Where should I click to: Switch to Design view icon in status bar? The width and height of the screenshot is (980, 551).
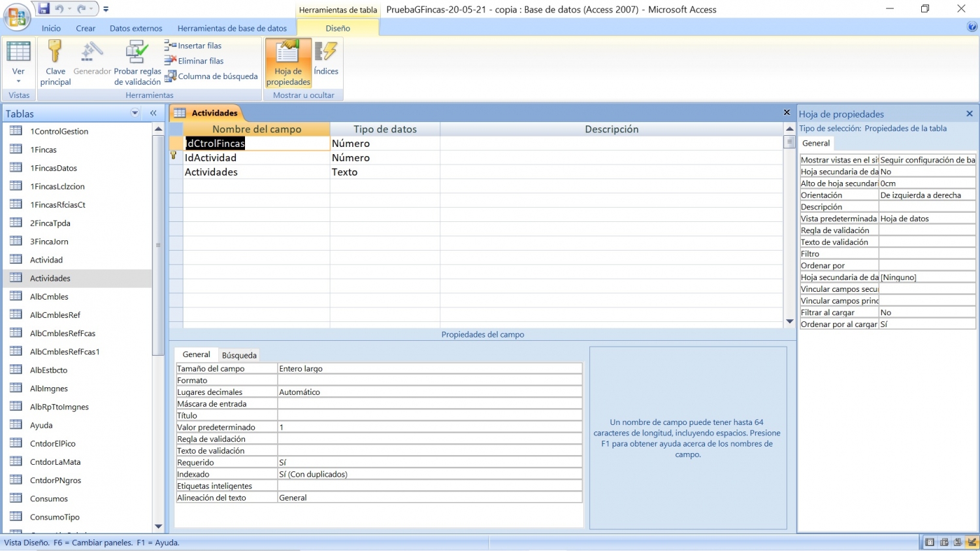coord(972,543)
